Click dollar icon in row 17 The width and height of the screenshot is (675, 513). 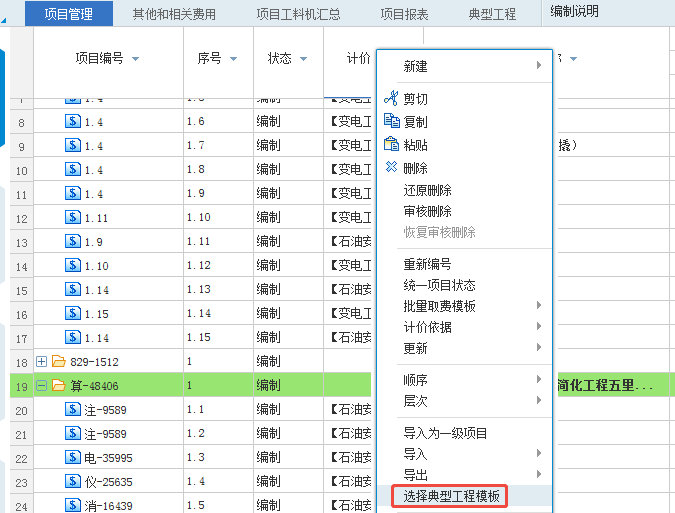(x=73, y=337)
